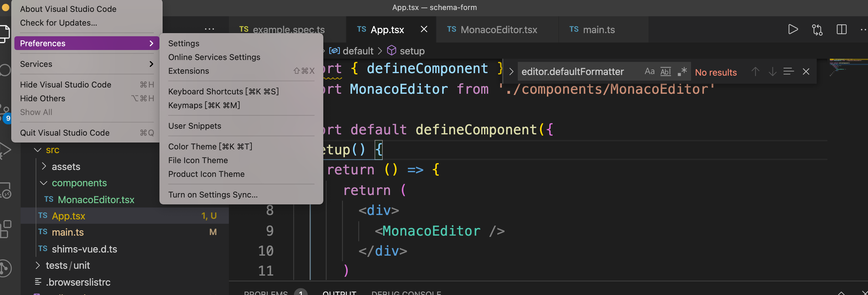
Task: Choose Hide Others
Action: 87,98
